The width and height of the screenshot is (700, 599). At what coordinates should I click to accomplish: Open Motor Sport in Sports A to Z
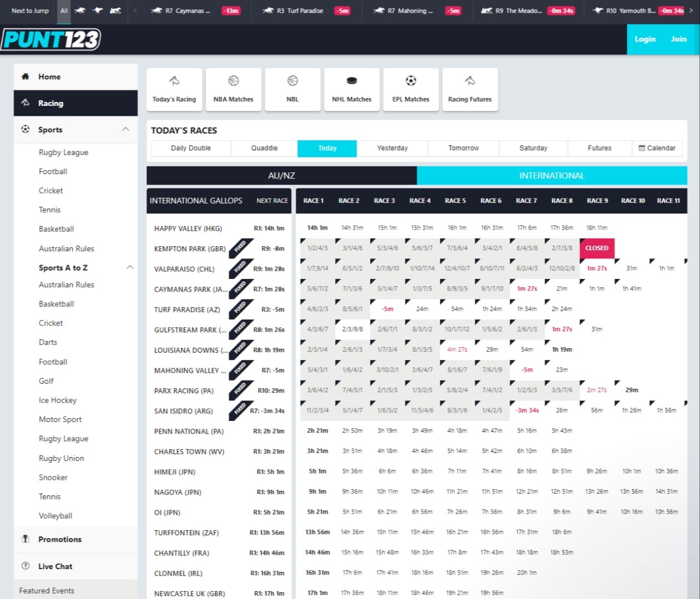click(x=60, y=419)
